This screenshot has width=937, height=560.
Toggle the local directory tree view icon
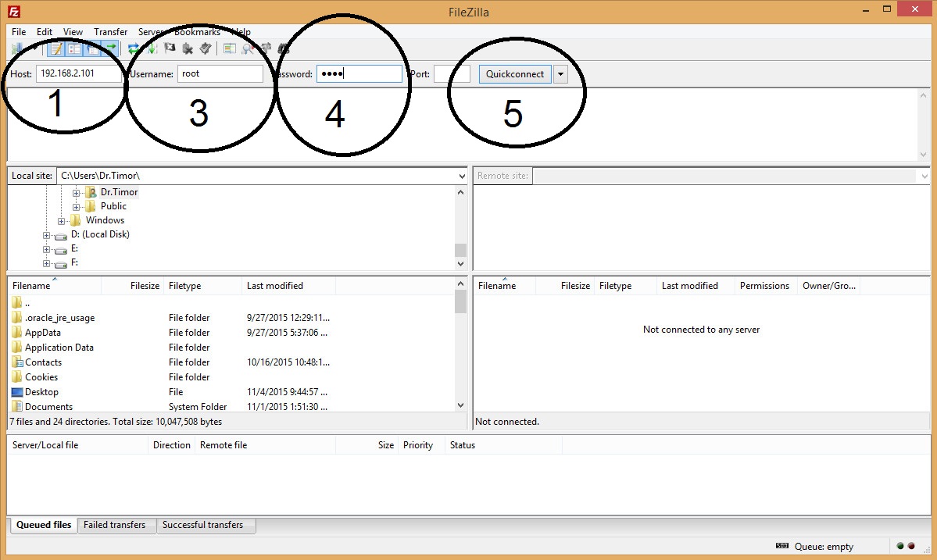click(x=74, y=49)
